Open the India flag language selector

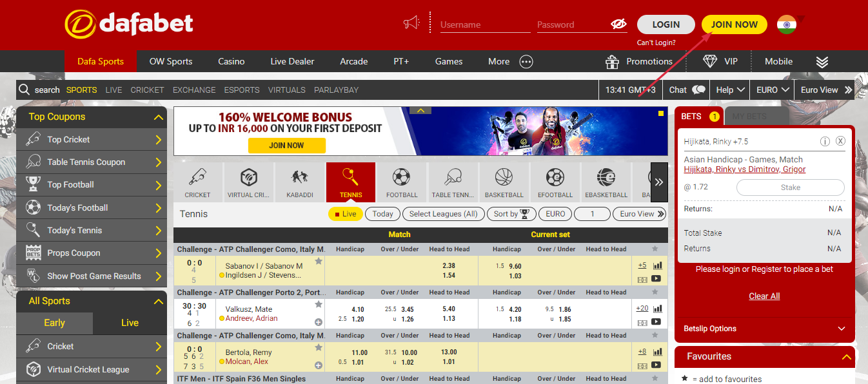787,24
